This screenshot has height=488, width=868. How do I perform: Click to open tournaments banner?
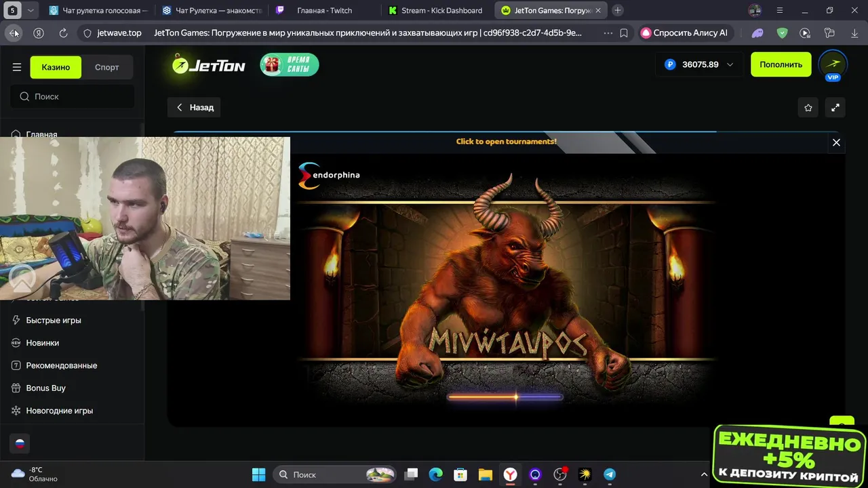[507, 142]
